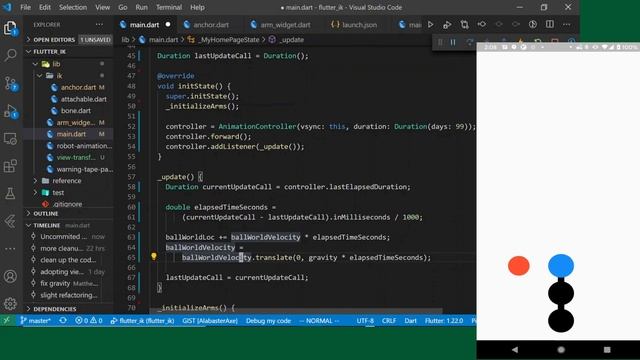Click the Run play icon in editor toolbar
This screenshot has width=640, height=360.
pyautogui.click(x=430, y=24)
